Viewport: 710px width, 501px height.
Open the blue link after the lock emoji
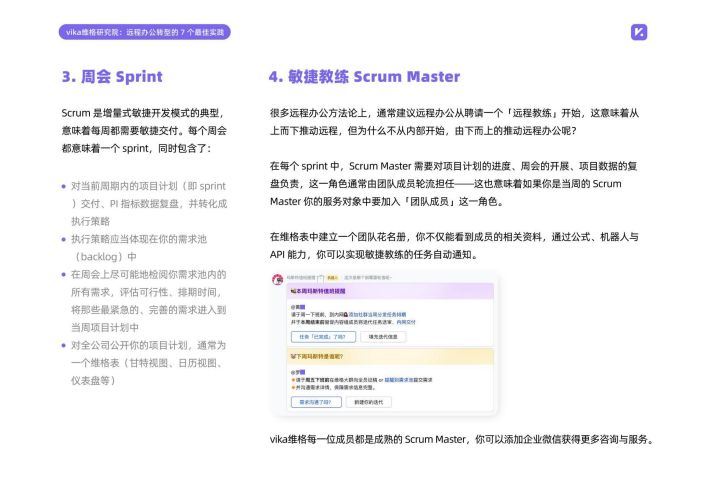click(x=377, y=314)
